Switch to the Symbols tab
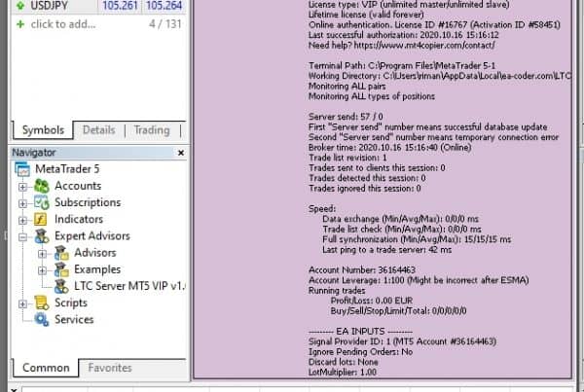 (x=43, y=130)
